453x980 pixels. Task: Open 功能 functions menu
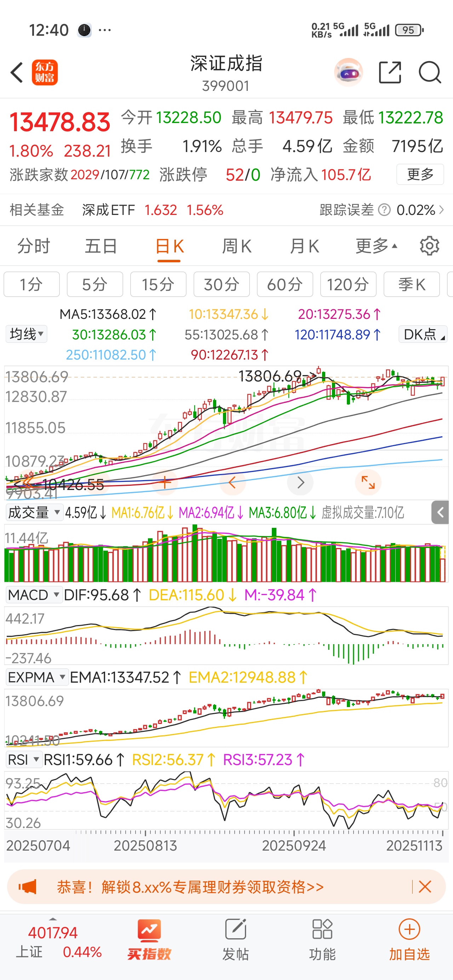(322, 939)
